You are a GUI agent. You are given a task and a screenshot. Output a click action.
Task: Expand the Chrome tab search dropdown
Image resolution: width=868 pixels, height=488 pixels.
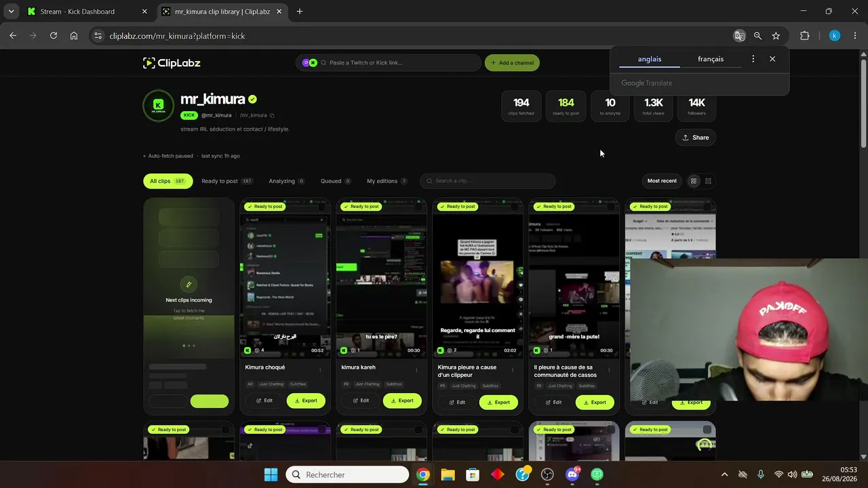click(11, 12)
